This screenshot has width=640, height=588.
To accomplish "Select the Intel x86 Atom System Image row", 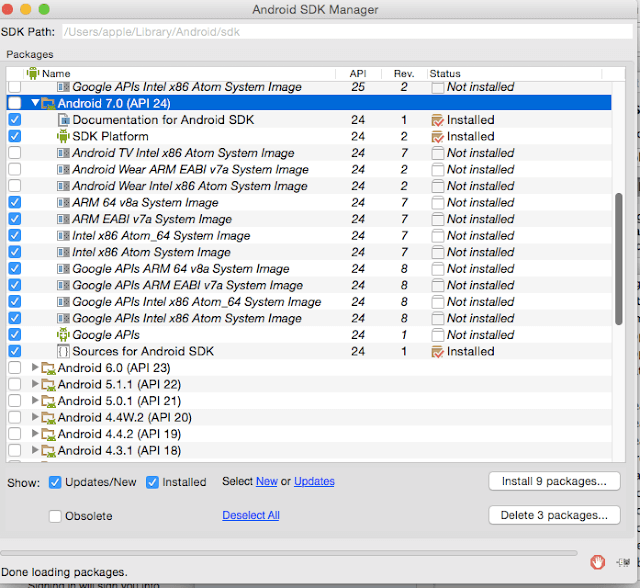I will pyautogui.click(x=309, y=252).
